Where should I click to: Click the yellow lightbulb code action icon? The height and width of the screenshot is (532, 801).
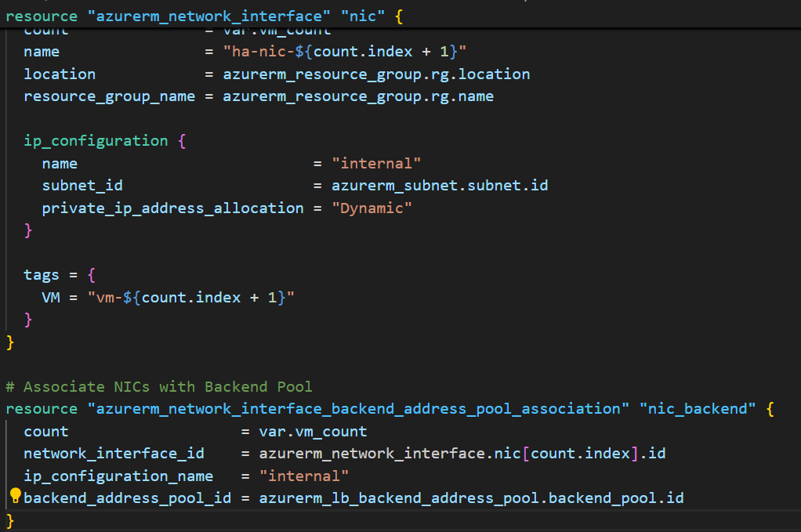click(14, 495)
